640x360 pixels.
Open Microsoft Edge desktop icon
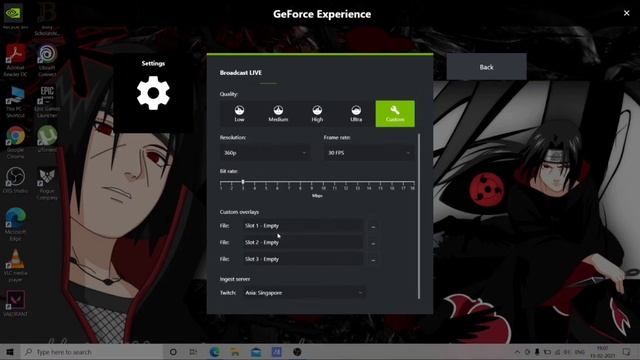(x=16, y=224)
